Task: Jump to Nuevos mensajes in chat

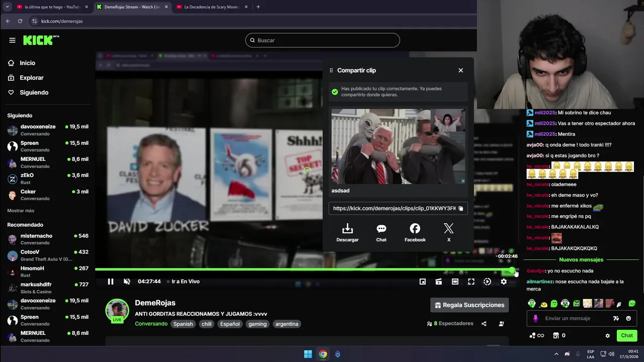Action: click(x=581, y=260)
